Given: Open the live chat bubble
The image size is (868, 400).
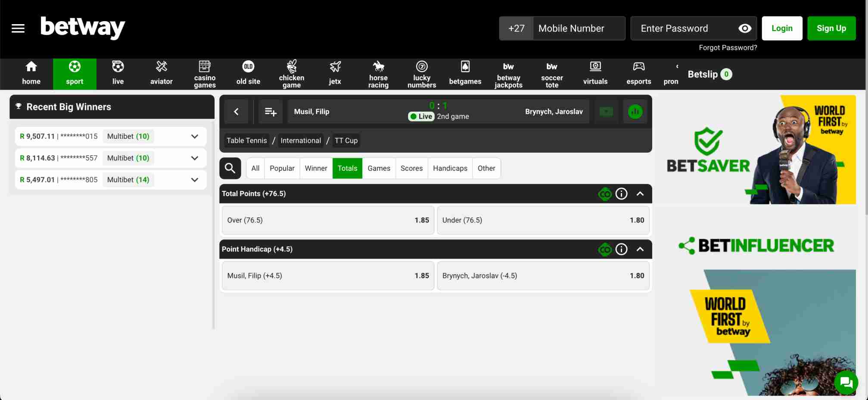Looking at the screenshot, I should 846,382.
